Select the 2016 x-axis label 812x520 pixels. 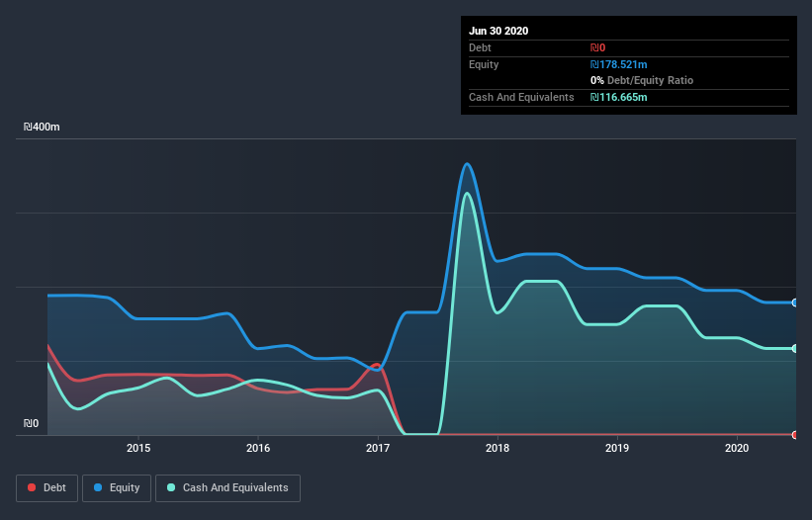[258, 448]
